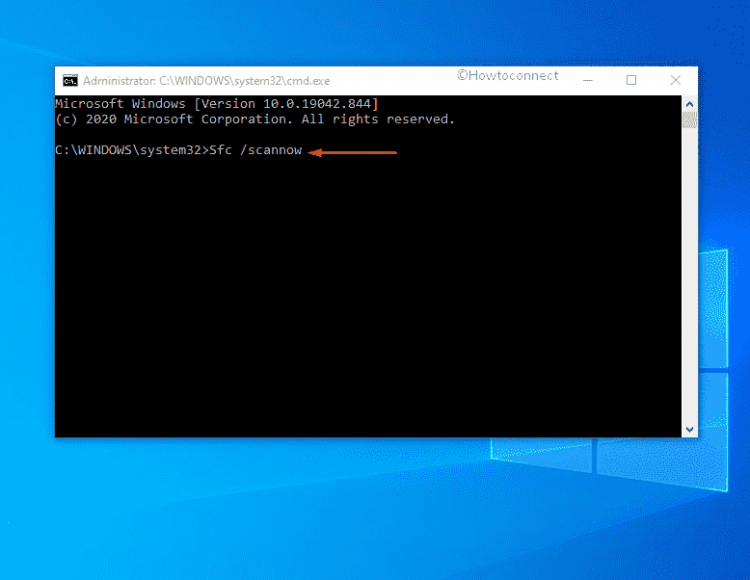This screenshot has height=580, width=750.
Task: Minimize the Command Prompt window
Action: tap(585, 80)
